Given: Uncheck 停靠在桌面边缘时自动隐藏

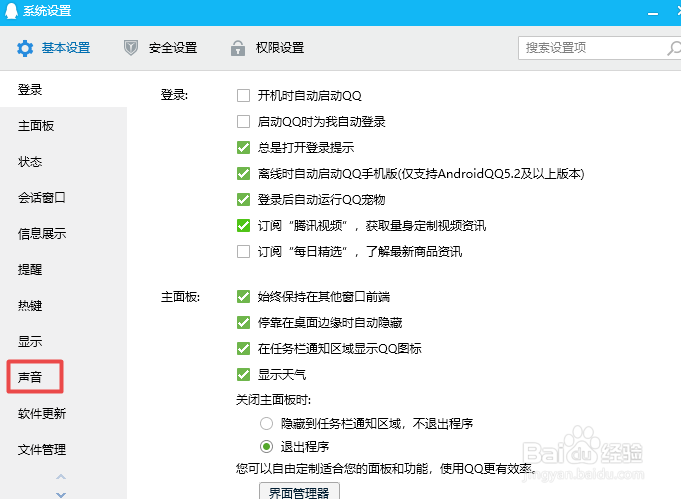Looking at the screenshot, I should [243, 323].
